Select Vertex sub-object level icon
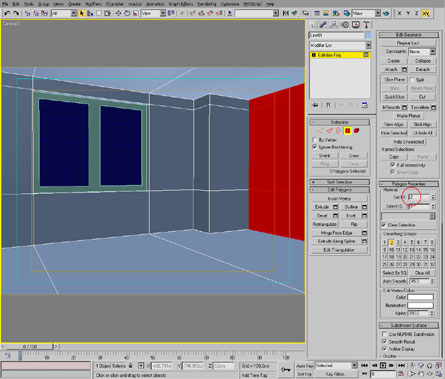This screenshot has height=379, width=445. tap(320, 131)
